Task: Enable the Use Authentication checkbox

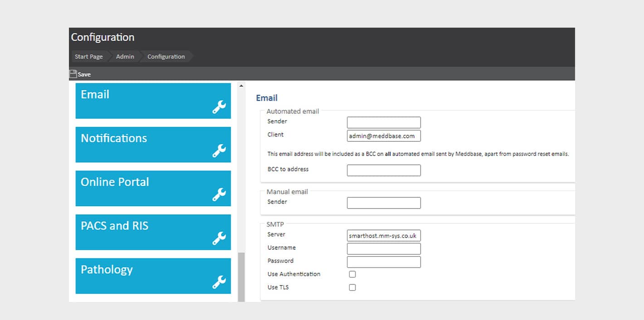Action: (x=352, y=274)
